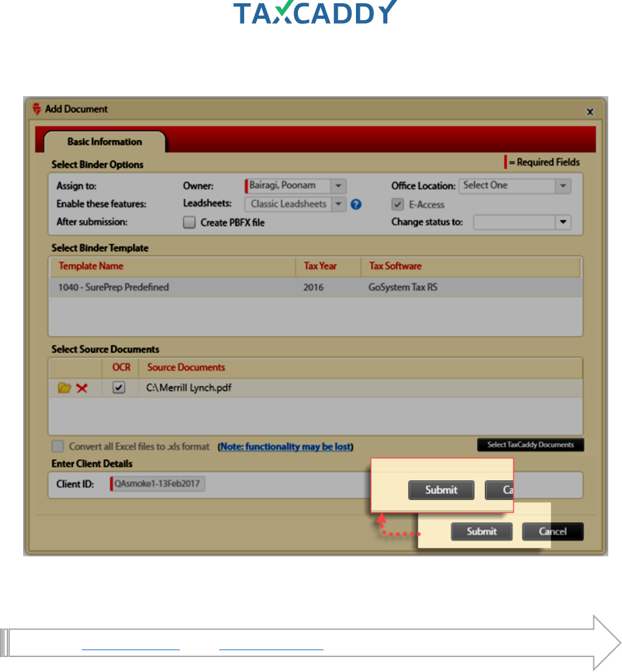Enable the Create PBFX file checkbox
Image resolution: width=622 pixels, height=672 pixels.
point(189,222)
